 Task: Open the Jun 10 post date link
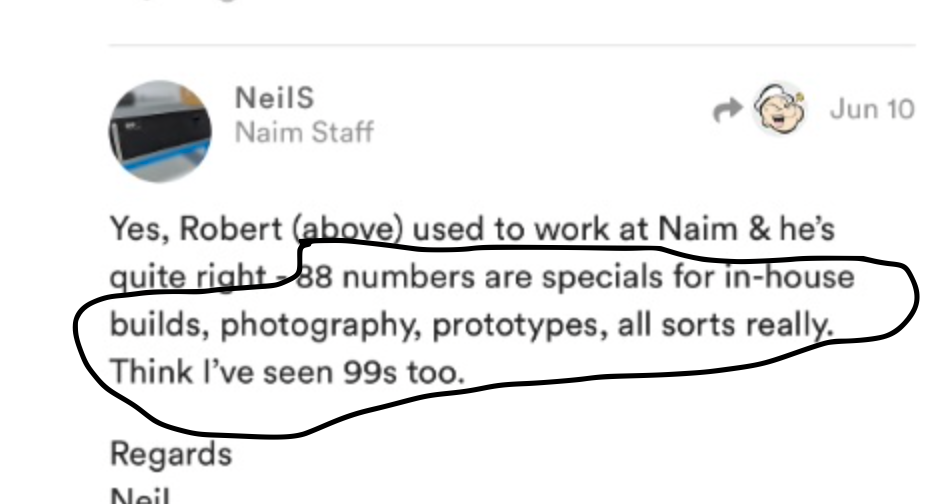(x=872, y=110)
